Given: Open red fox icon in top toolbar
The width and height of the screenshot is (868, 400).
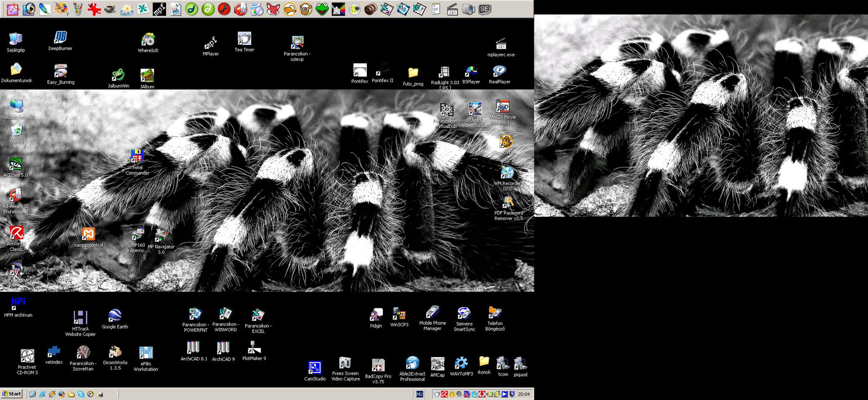Looking at the screenshot, I should pyautogui.click(x=273, y=9).
